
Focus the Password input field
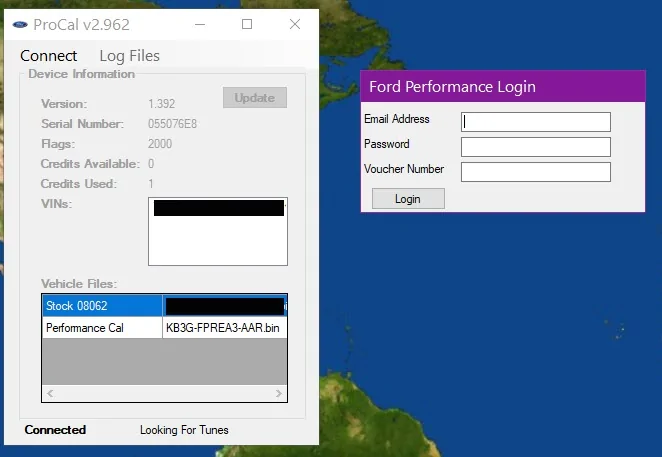536,147
